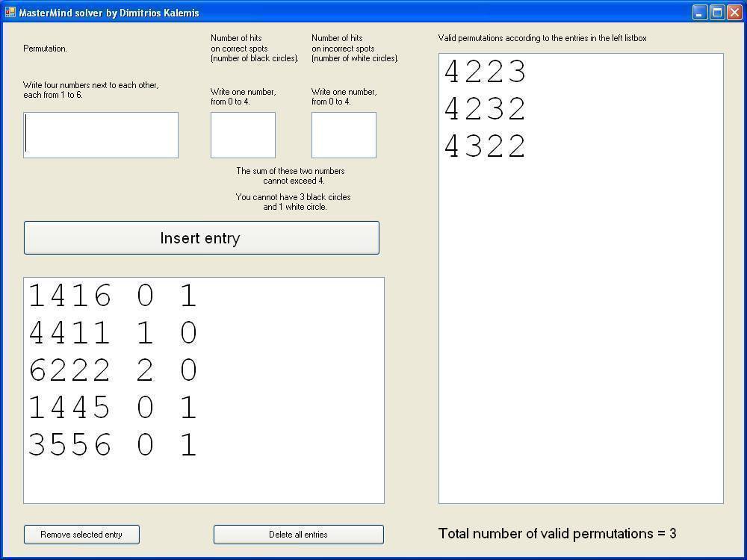Viewport: 747px width, 560px height.
Task: Click the black circles count input box
Action: 243,135
